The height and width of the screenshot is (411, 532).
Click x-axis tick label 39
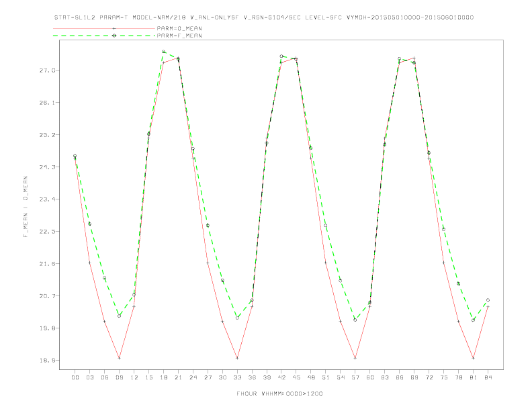[267, 377]
